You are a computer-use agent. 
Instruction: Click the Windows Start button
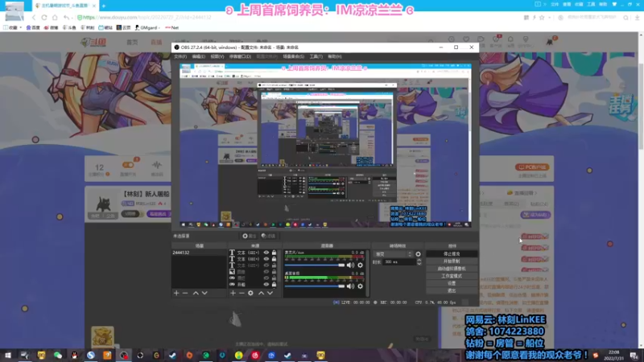pos(8,355)
